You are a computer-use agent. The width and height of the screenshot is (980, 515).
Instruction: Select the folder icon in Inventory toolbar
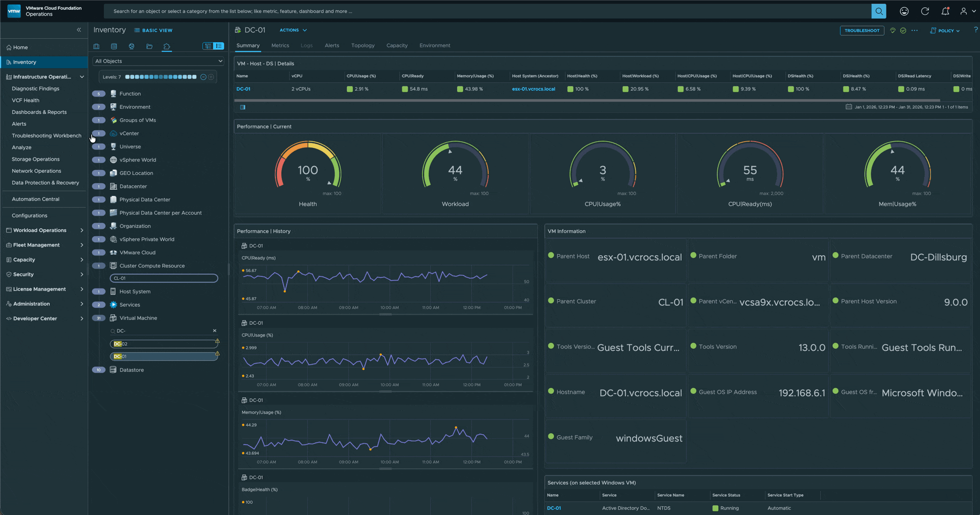click(x=149, y=47)
